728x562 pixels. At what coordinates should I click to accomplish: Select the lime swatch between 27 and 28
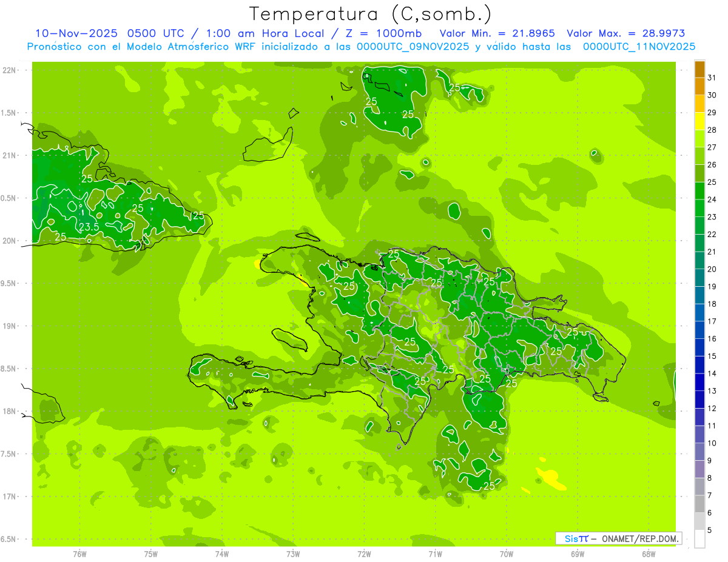pos(699,139)
